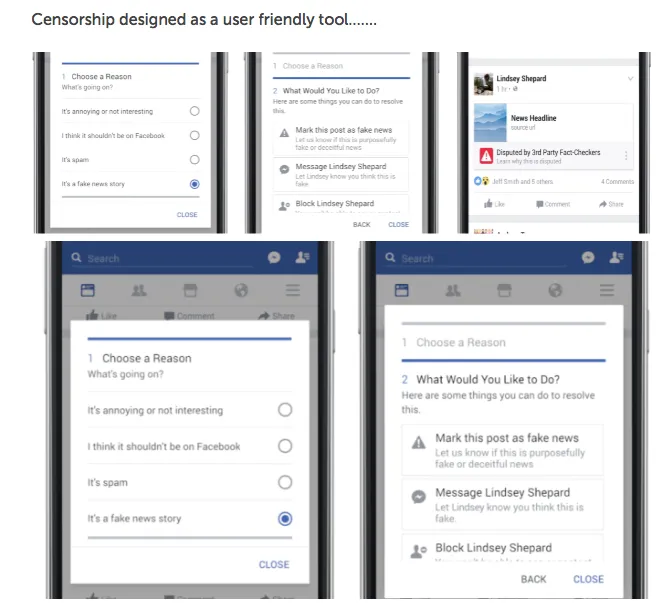This screenshot has width=669, height=603.
Task: Click the Messenger bubble icon beside Message Lindsey Shepard, bottom-right phone
Action: point(419,497)
